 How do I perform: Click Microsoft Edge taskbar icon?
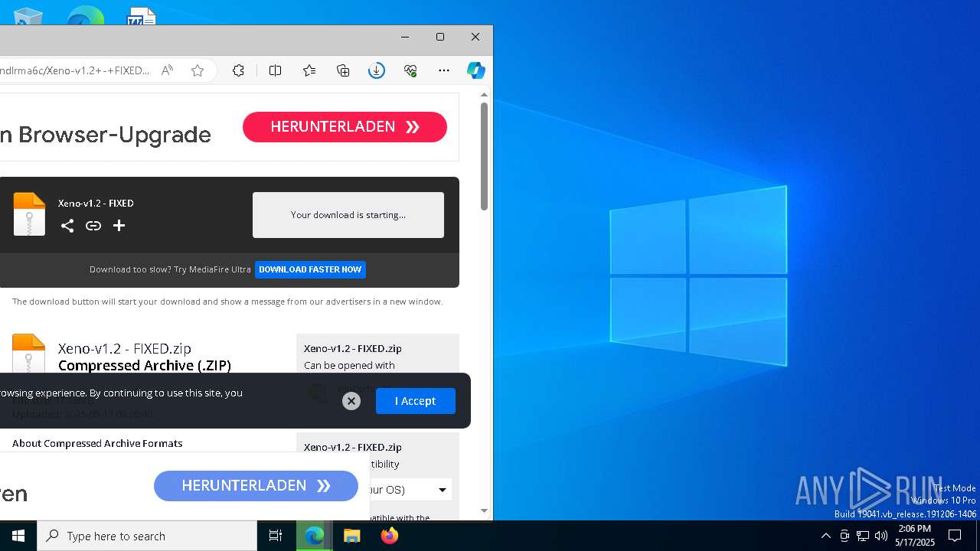coord(315,536)
